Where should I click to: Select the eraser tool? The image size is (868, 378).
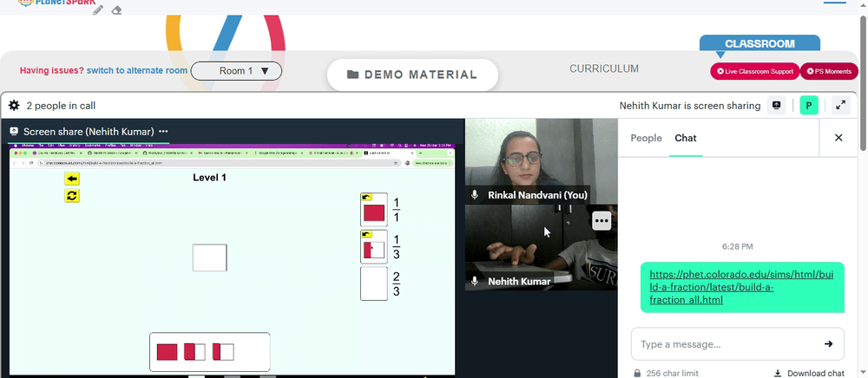(116, 10)
